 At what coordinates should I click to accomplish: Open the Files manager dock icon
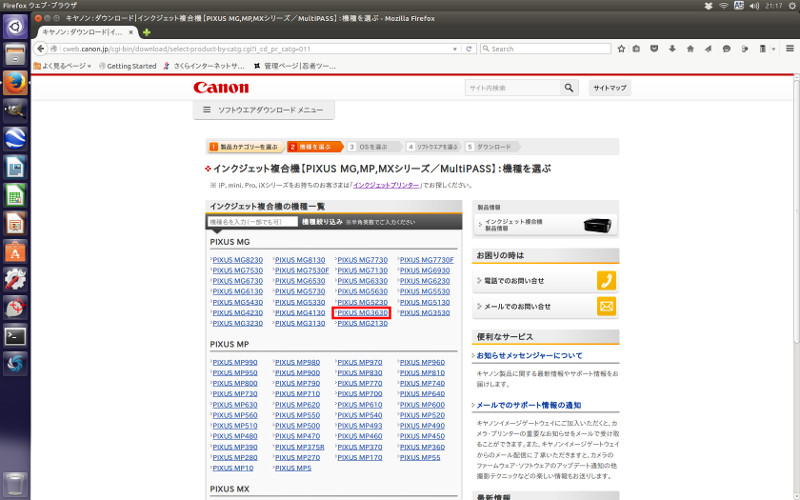[x=15, y=54]
